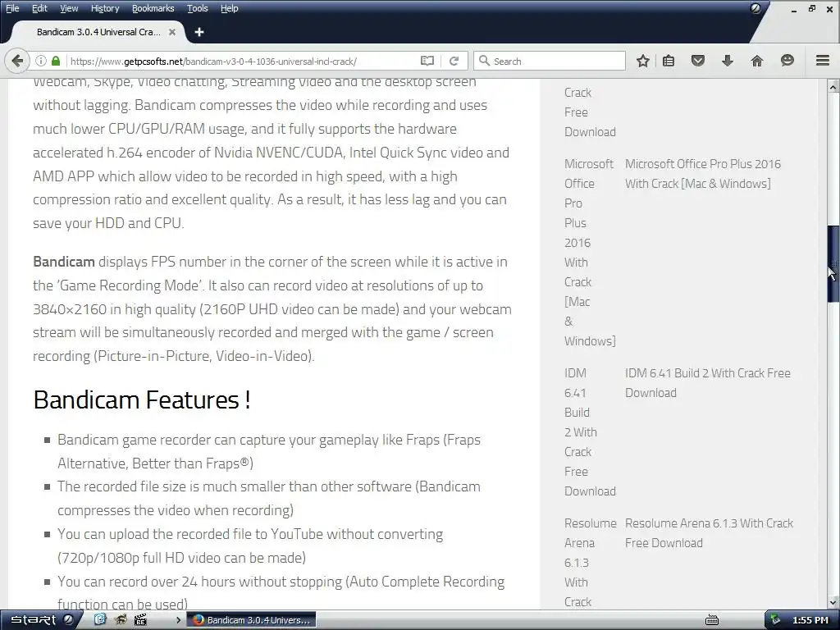Click 'The recorded file size is much smaller' bullet
Image resolution: width=840 pixels, height=630 pixels.
(x=268, y=498)
